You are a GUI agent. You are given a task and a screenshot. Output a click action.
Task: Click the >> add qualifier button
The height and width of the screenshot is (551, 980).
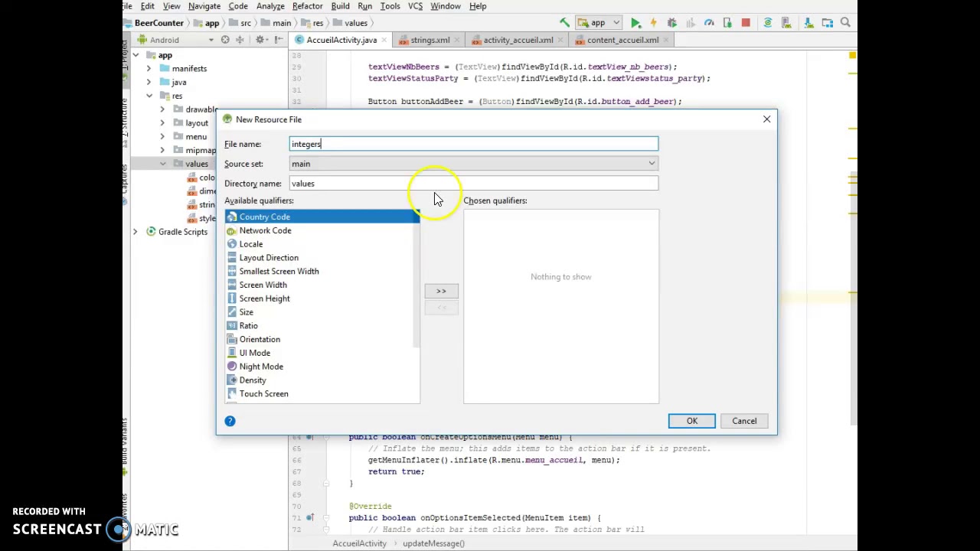[x=441, y=291]
